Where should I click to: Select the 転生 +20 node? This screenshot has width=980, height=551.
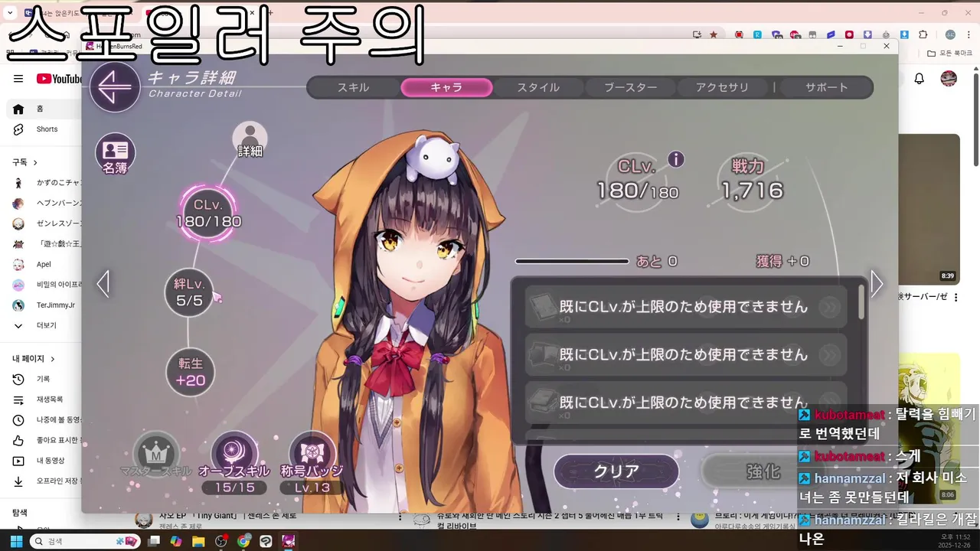(191, 372)
